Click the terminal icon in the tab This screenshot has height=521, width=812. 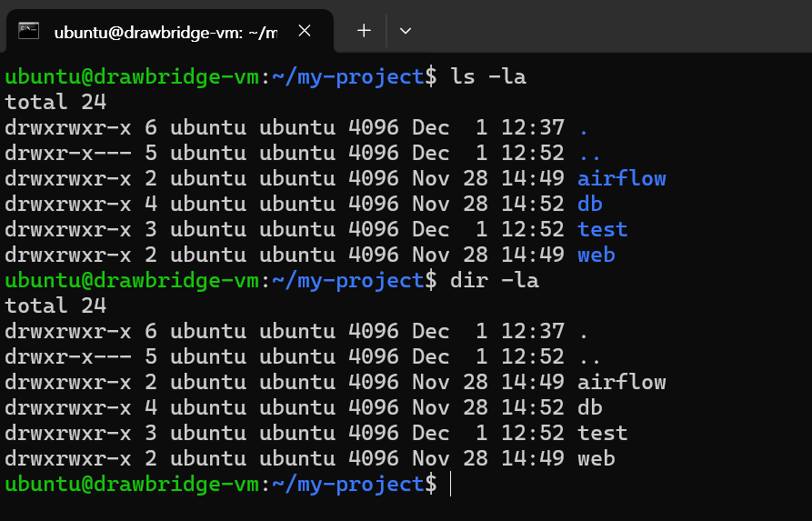28,31
